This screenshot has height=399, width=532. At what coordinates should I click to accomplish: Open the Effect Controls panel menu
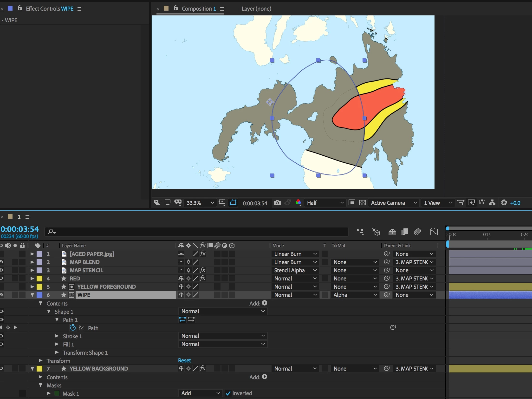pos(79,9)
